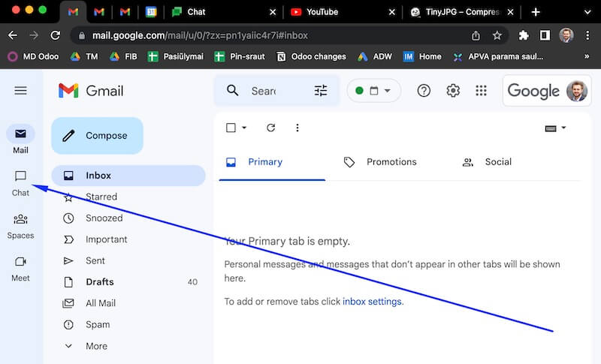
Task: Close the YouTube browser tab
Action: (391, 12)
